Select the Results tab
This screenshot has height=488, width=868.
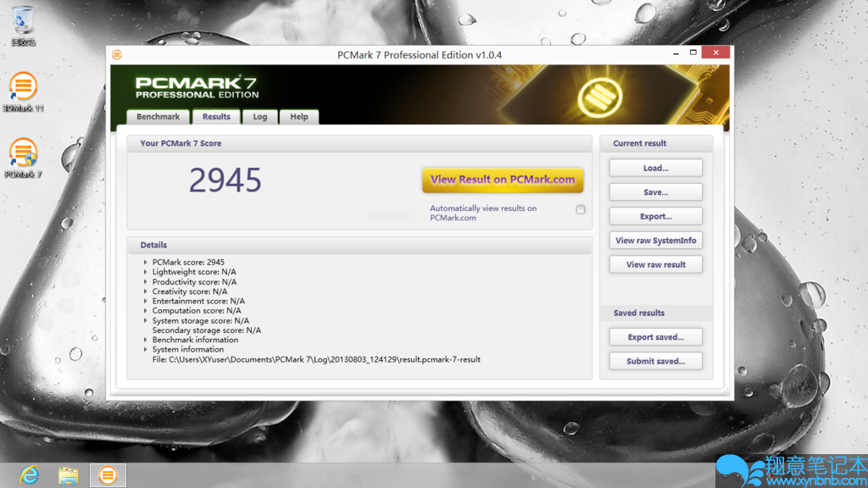tap(216, 117)
